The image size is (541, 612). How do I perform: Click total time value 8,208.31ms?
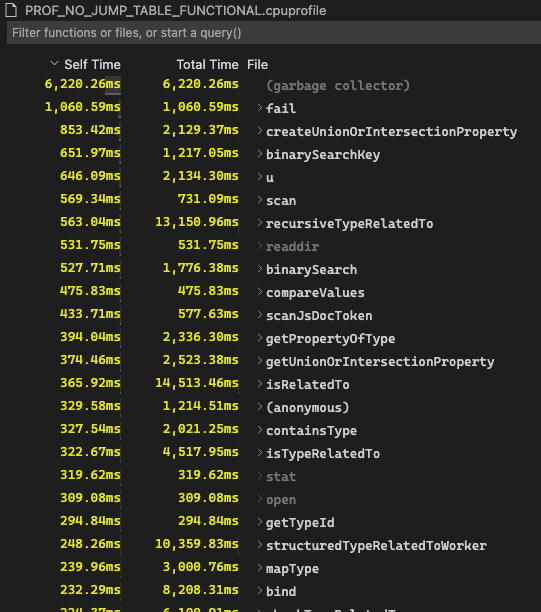(201, 590)
